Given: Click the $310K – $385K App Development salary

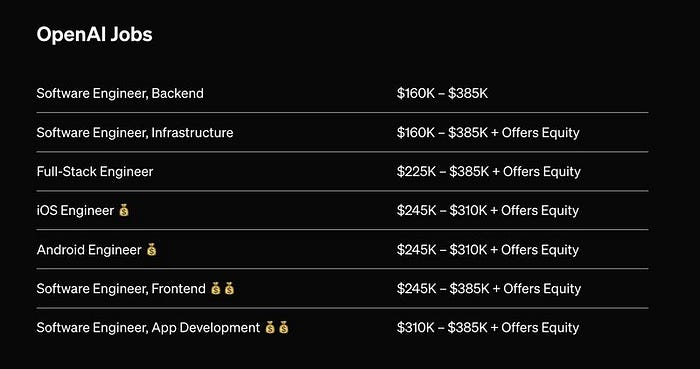Looking at the screenshot, I should (x=488, y=328).
